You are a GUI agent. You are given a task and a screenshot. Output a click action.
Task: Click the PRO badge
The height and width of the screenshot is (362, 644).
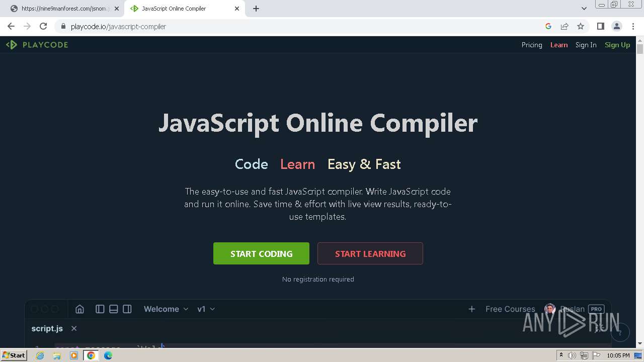[596, 309]
